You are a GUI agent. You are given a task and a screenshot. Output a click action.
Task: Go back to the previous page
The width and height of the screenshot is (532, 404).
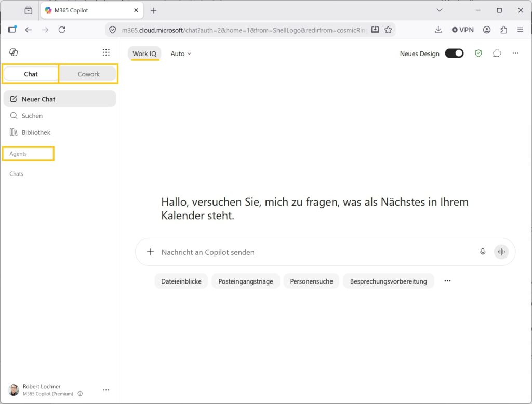click(29, 30)
